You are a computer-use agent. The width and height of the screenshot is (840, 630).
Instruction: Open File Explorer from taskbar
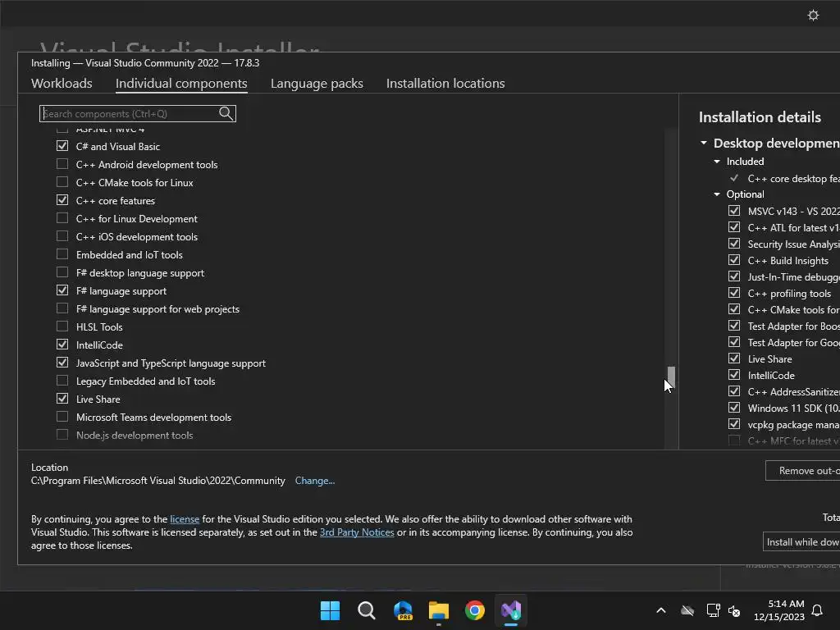coord(439,610)
